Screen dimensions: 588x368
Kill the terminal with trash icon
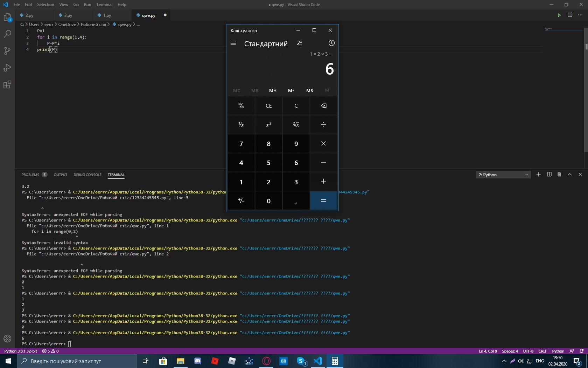[559, 175]
